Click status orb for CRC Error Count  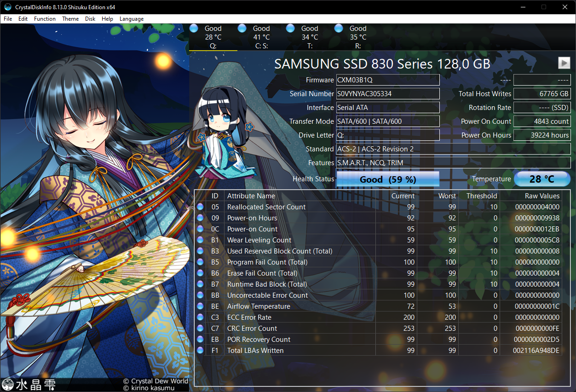click(200, 329)
